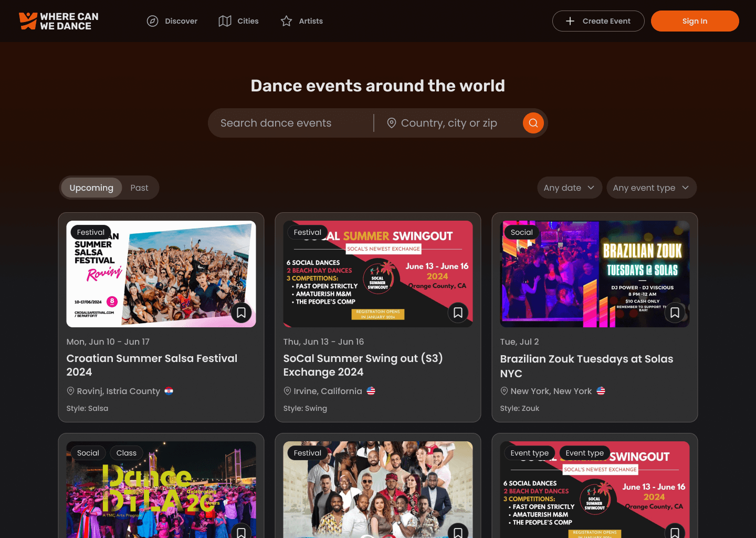Click the date 'Tue, Jul 2'
The height and width of the screenshot is (538, 756).
(x=520, y=342)
